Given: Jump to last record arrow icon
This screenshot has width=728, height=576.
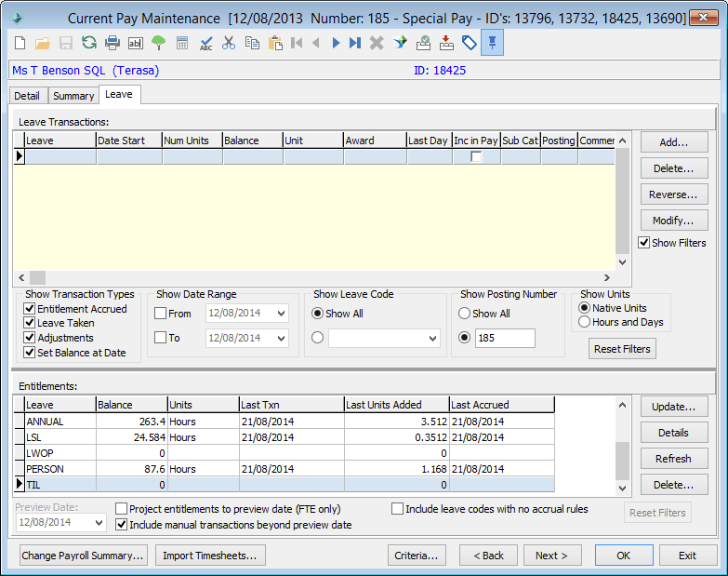Looking at the screenshot, I should (355, 43).
